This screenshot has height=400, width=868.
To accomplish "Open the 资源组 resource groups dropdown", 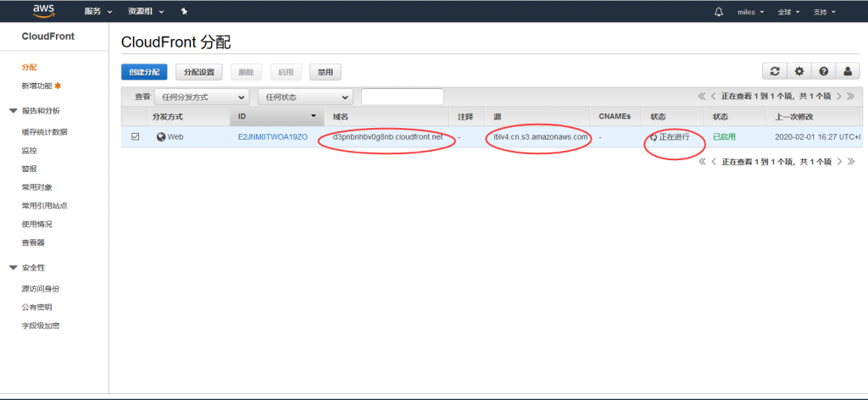I will coord(146,12).
